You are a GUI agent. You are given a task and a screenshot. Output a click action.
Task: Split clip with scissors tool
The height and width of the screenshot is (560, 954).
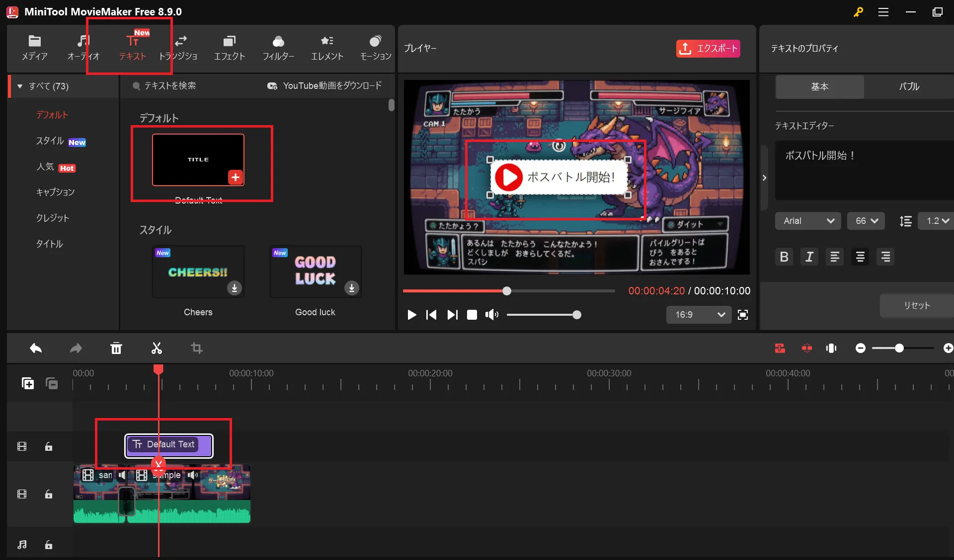point(157,349)
